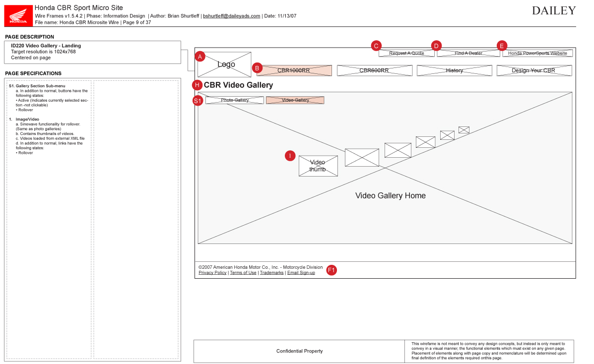Screen dimensions: 594x364
Task: Select the red marker labeled C
Action: click(x=376, y=46)
